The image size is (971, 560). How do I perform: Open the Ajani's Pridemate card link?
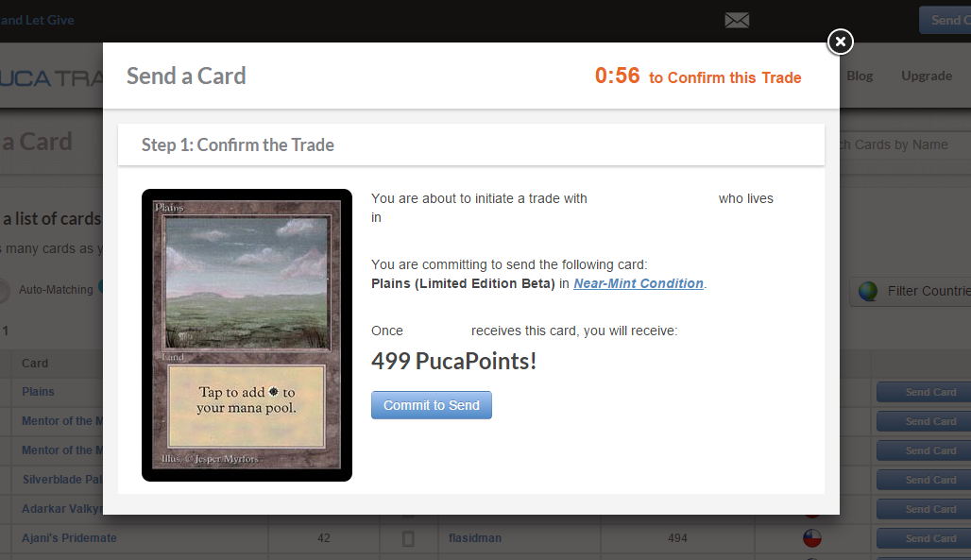(69, 538)
